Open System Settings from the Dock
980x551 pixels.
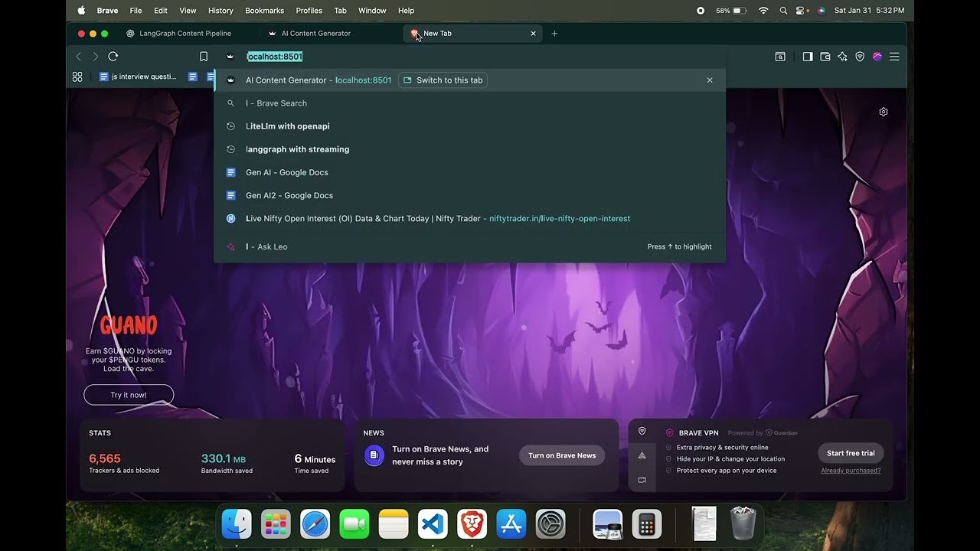(x=550, y=524)
